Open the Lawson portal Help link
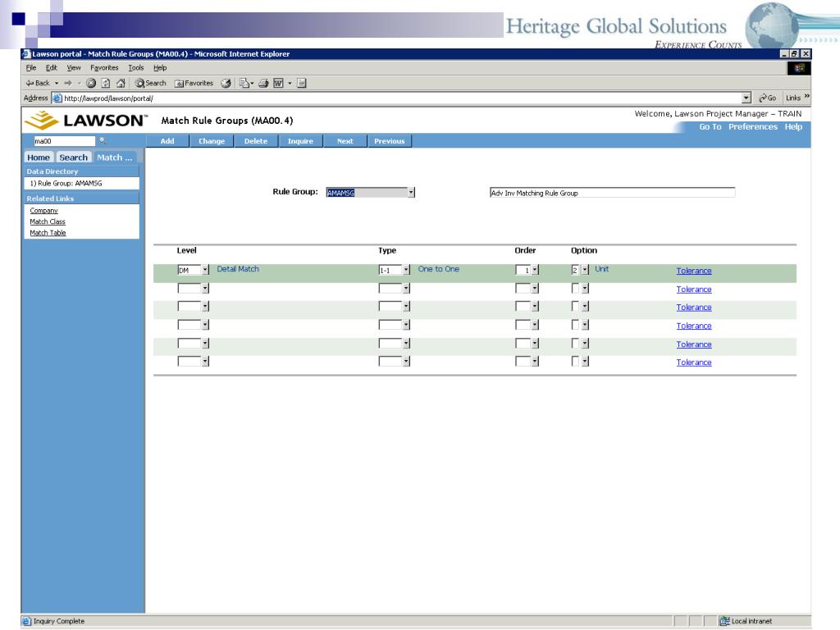840x630 pixels. 793,127
